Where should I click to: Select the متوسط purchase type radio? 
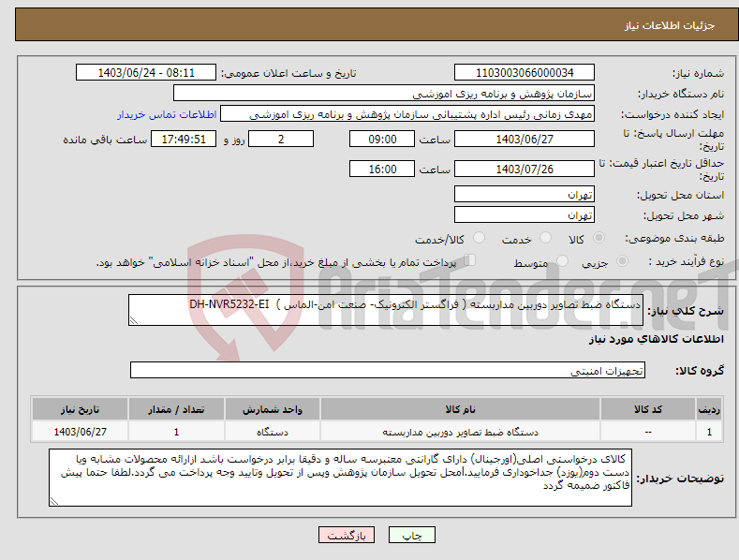(562, 261)
